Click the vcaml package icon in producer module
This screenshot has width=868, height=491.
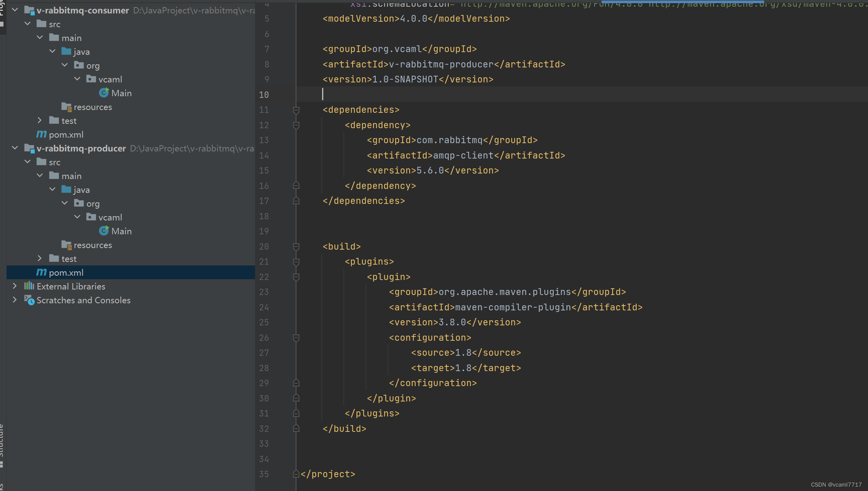[x=91, y=217]
